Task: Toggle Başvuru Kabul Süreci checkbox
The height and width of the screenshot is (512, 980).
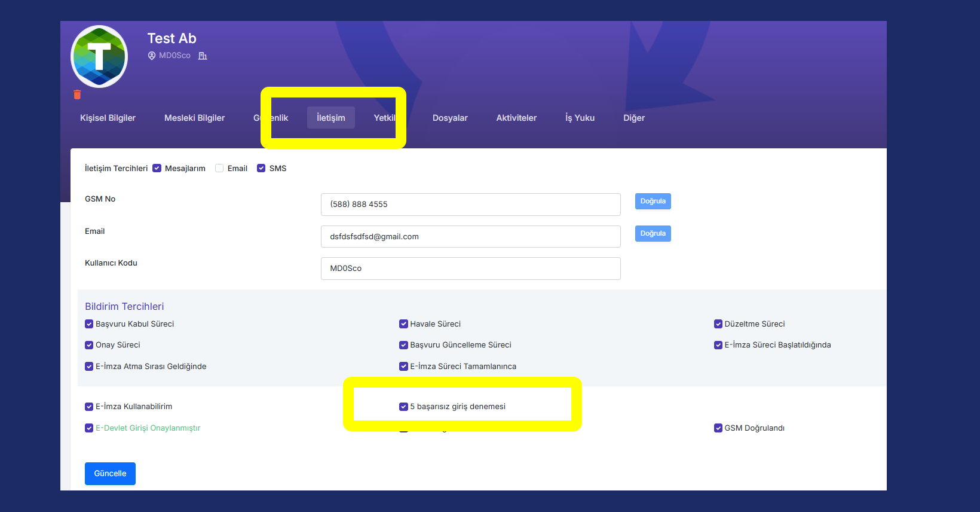Action: [89, 324]
